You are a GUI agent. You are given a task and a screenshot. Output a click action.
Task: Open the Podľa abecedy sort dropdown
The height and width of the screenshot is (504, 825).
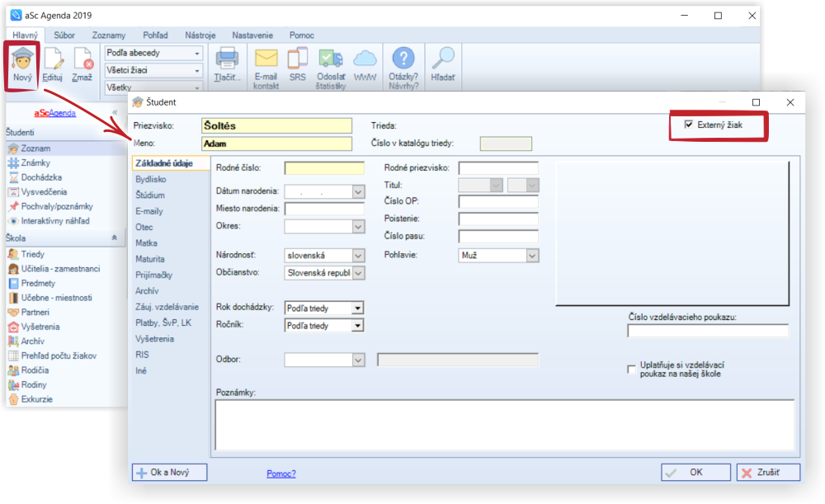[153, 53]
